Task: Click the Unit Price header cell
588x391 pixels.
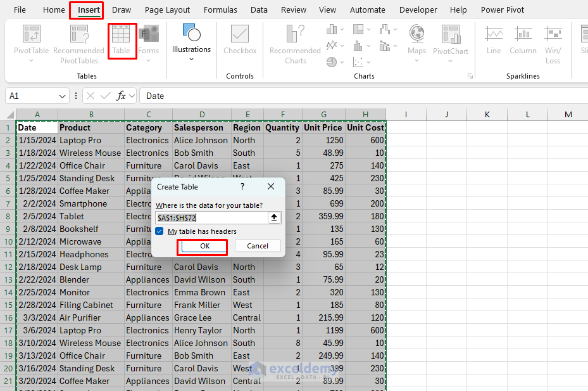Action: click(323, 128)
